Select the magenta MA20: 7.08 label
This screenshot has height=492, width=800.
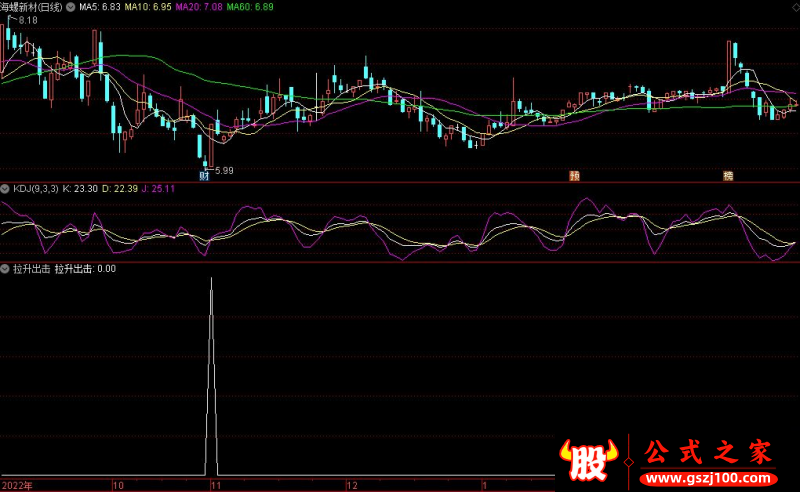(x=200, y=7)
